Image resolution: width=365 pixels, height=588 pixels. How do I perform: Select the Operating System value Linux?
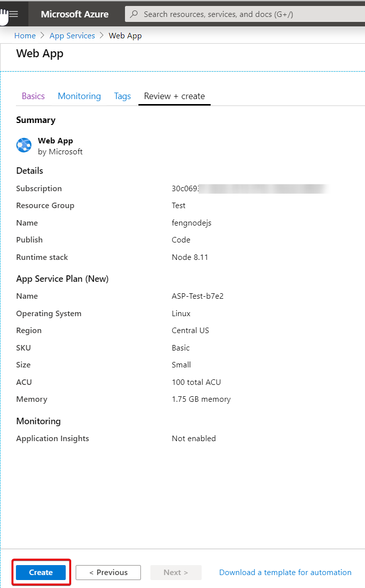(x=181, y=314)
